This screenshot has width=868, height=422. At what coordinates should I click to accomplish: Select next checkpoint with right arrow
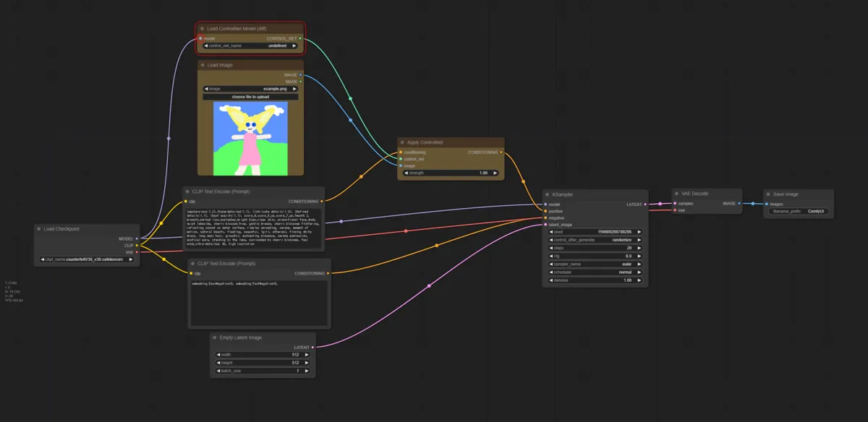(x=132, y=259)
